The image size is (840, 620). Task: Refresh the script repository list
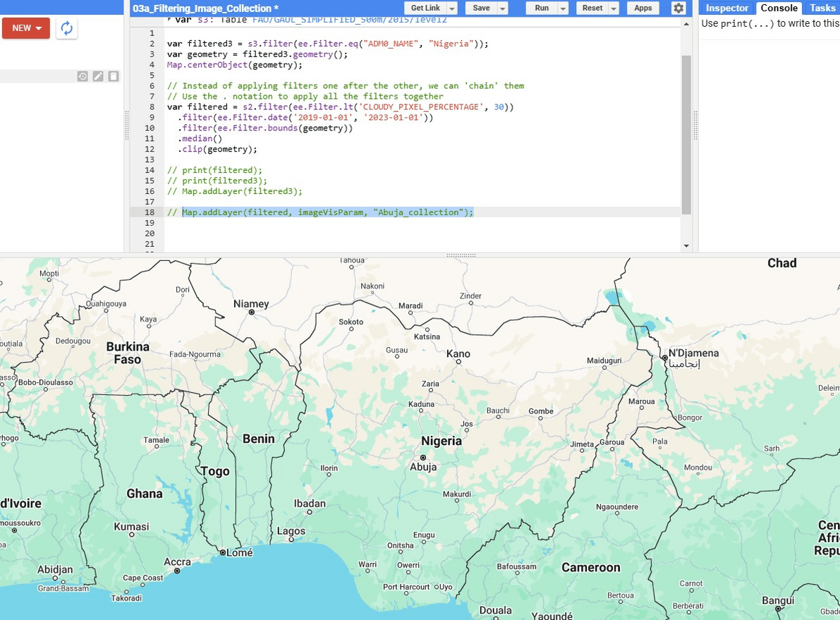coord(66,28)
